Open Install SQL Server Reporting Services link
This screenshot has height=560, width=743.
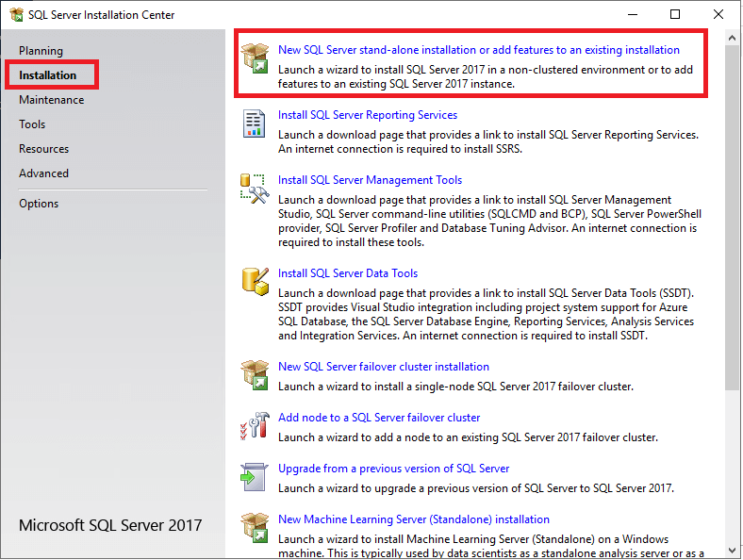point(368,115)
